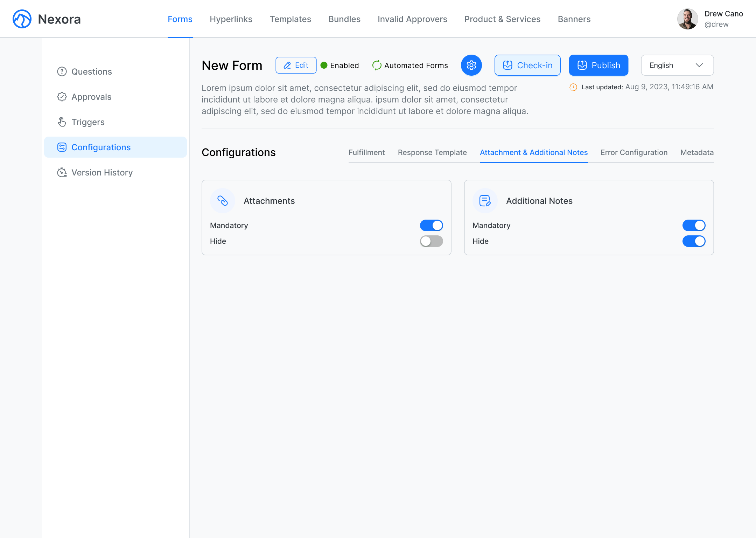The image size is (756, 538).
Task: Navigate to the Templates menu item
Action: point(290,19)
